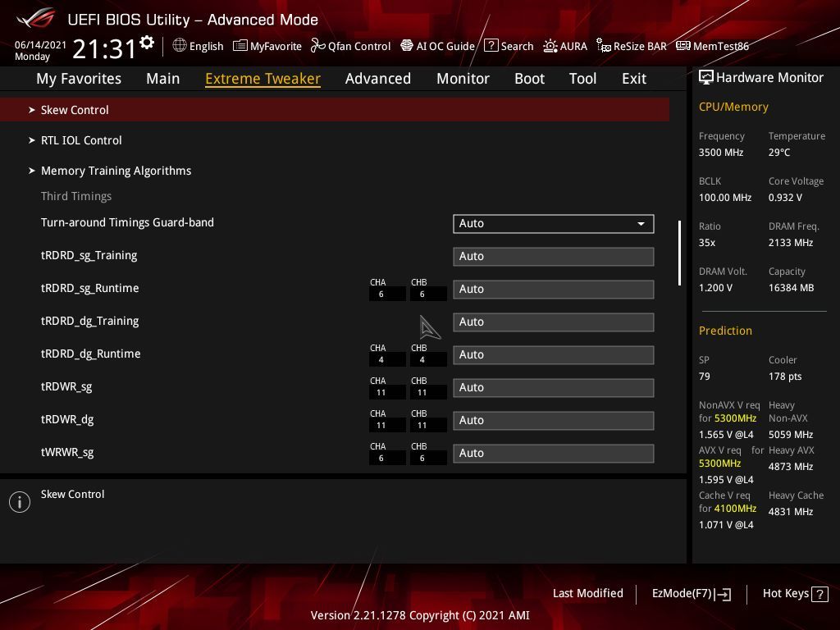Go to Boot tab
840x630 pixels.
[x=529, y=79]
